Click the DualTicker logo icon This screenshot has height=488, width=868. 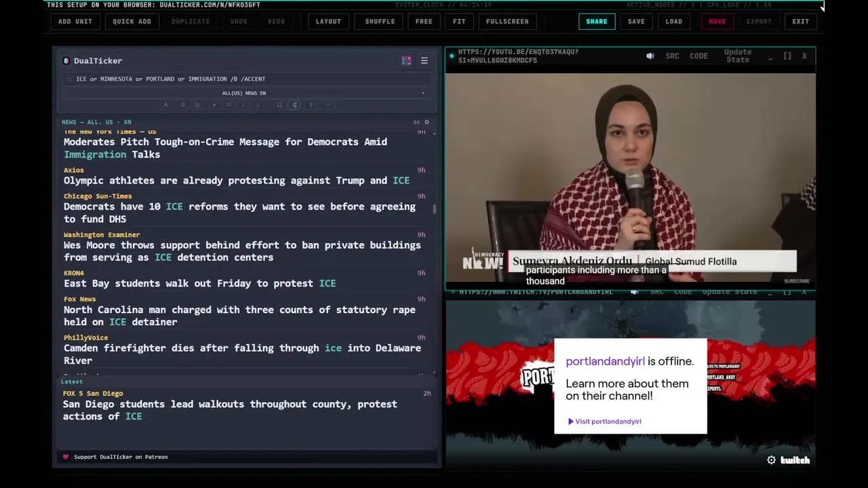tap(66, 61)
